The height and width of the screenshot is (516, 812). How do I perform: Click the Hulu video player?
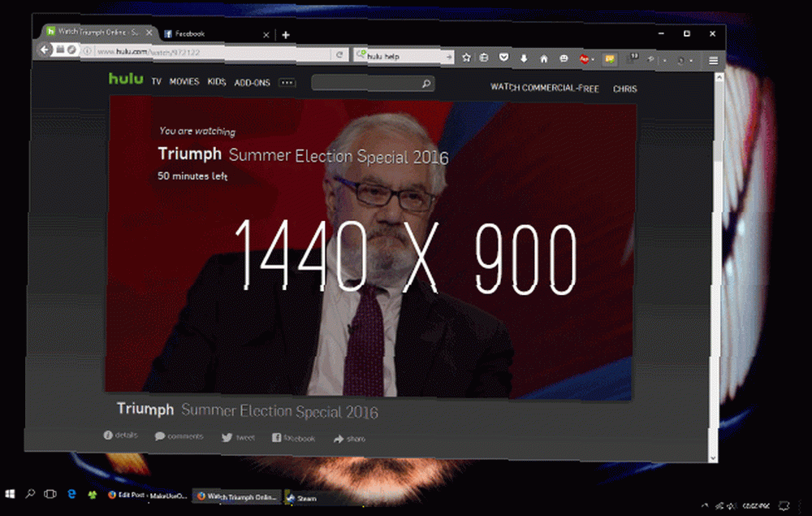coord(371,248)
